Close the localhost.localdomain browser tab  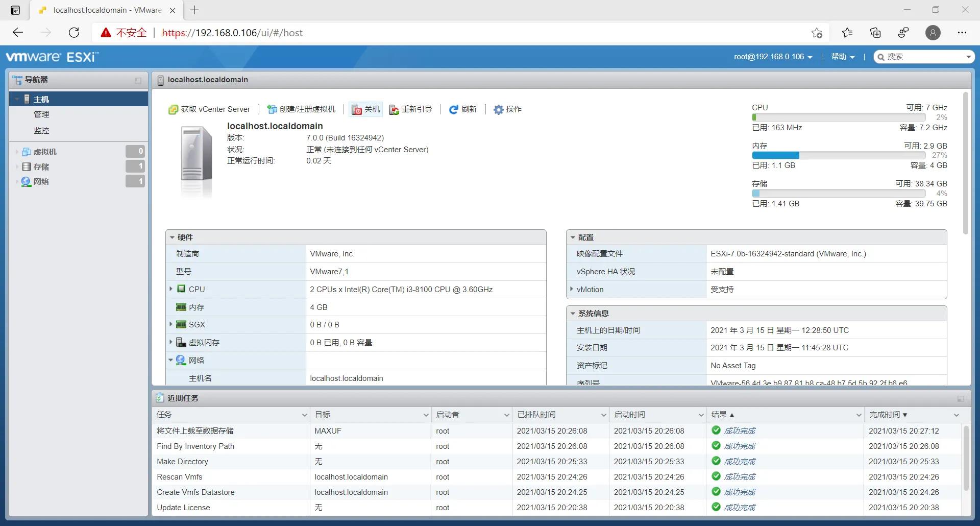click(173, 10)
